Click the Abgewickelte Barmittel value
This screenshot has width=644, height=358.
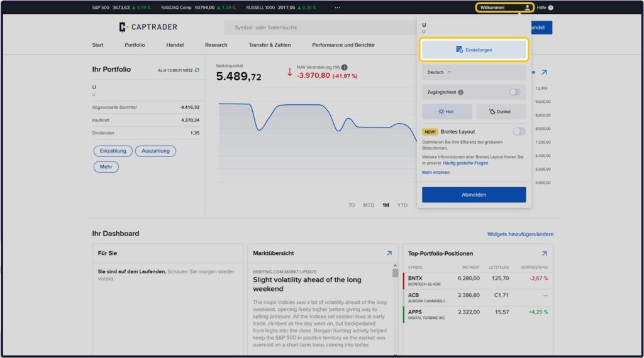pyautogui.click(x=189, y=107)
